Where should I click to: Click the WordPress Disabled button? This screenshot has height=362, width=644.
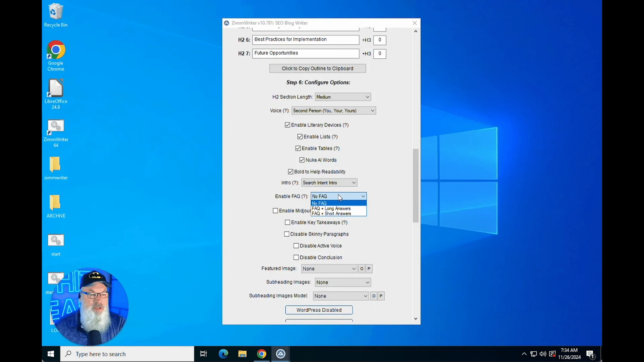pyautogui.click(x=319, y=310)
